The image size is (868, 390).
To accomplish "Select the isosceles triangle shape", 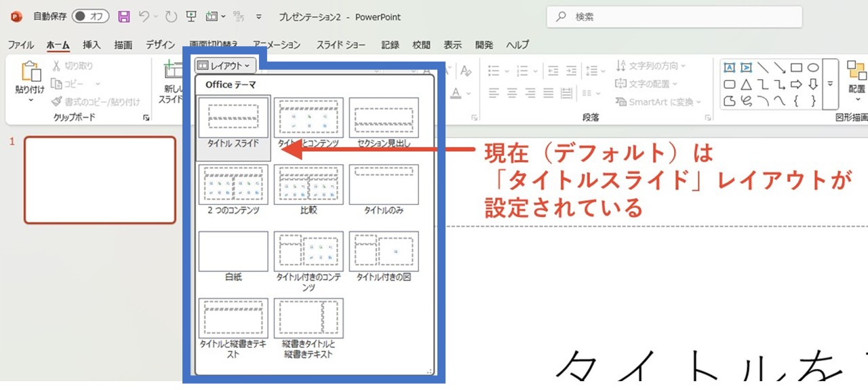I will pyautogui.click(x=746, y=85).
